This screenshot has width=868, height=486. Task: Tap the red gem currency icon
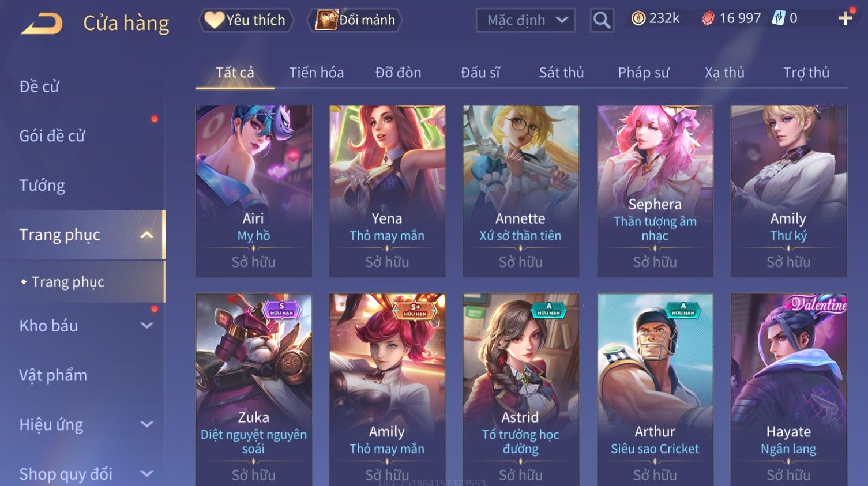point(708,18)
